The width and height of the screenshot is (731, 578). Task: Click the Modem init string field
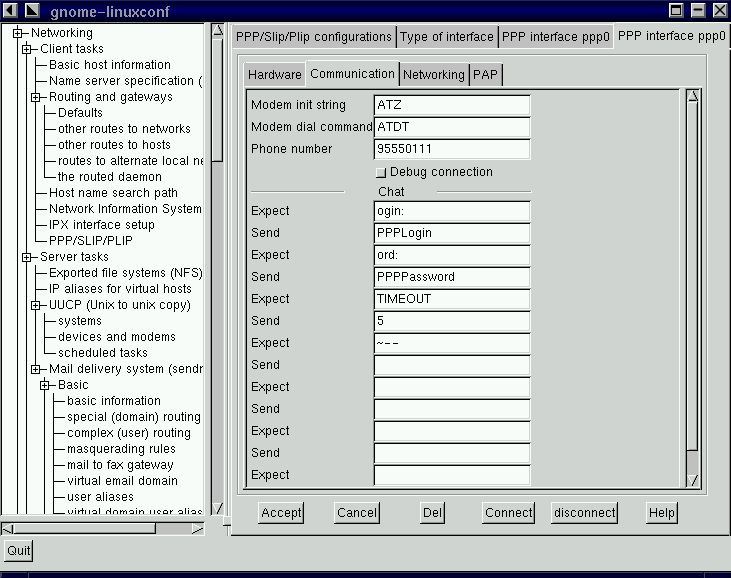pos(451,105)
